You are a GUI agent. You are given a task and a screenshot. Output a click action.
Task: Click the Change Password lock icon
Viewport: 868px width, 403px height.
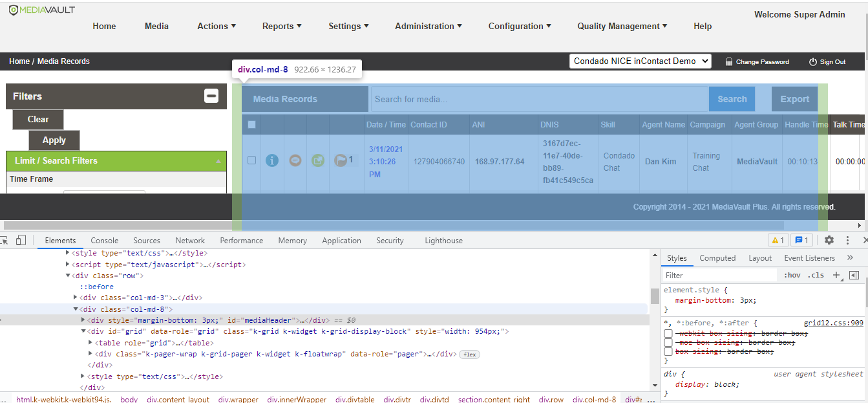click(x=729, y=61)
